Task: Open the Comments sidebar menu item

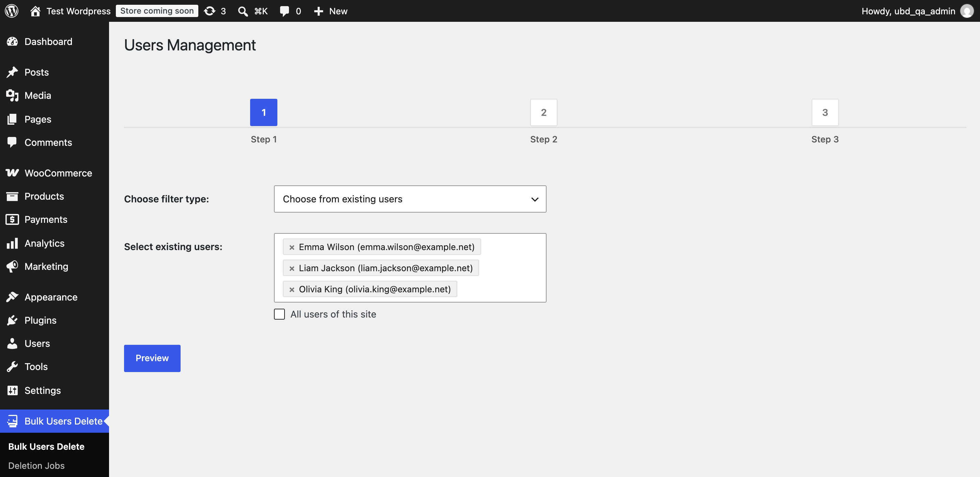Action: (x=55, y=142)
